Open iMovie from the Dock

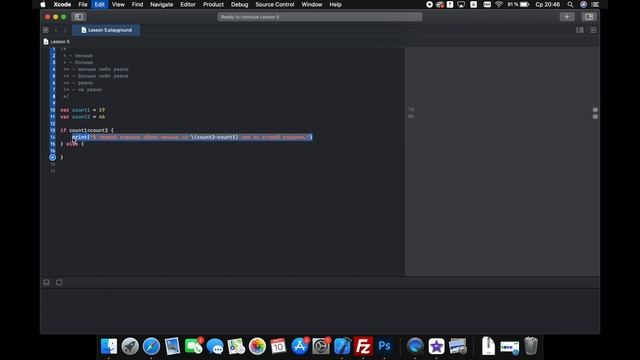pyautogui.click(x=436, y=346)
